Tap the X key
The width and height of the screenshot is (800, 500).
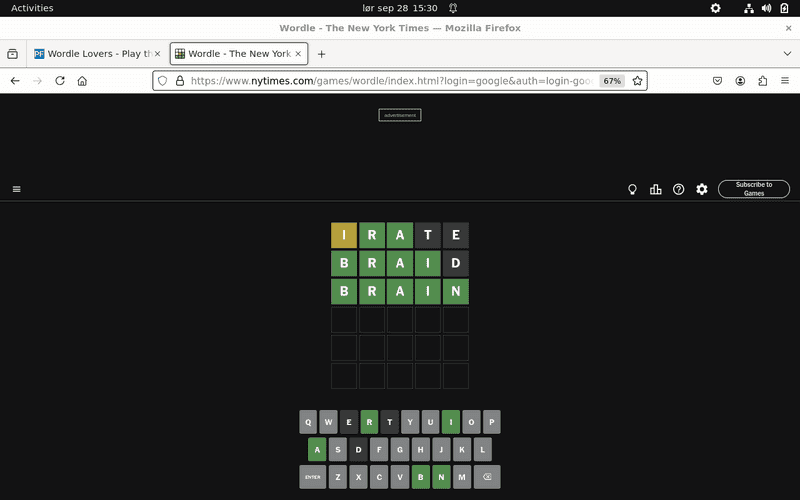(359, 477)
